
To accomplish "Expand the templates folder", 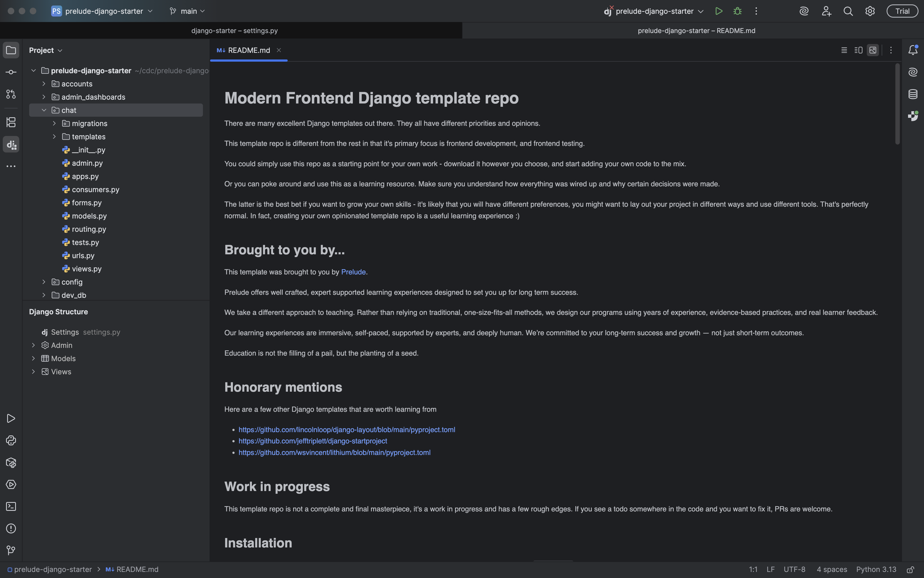I will [54, 137].
